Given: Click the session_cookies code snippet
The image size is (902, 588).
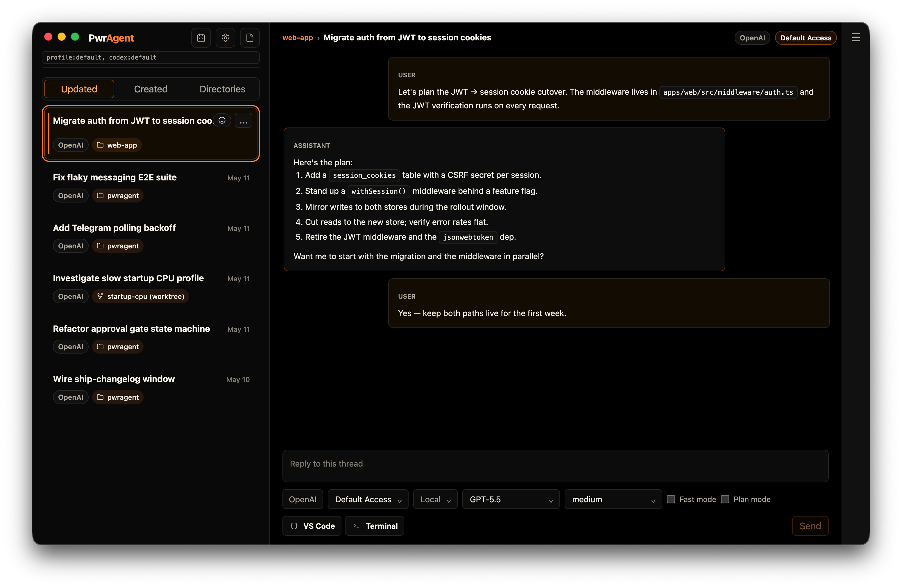Looking at the screenshot, I should coord(364,175).
